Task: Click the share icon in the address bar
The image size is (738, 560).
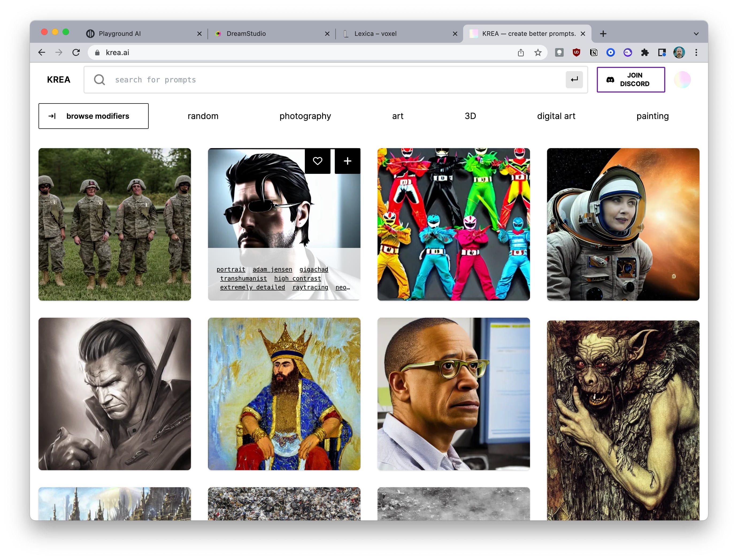Action: tap(520, 52)
